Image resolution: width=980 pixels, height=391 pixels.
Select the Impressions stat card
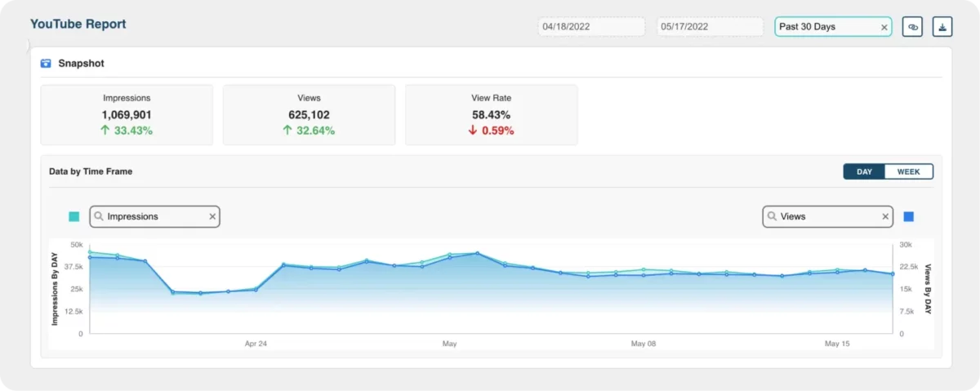click(127, 115)
